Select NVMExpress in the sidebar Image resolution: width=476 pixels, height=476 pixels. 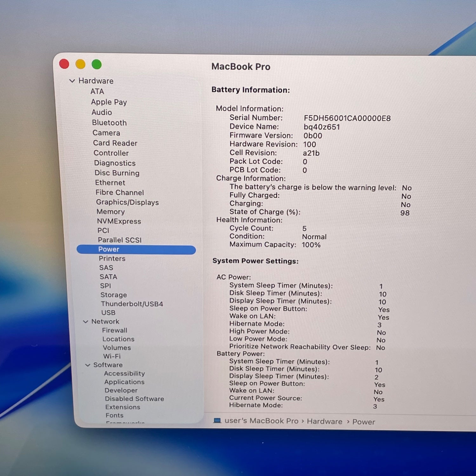(x=119, y=221)
